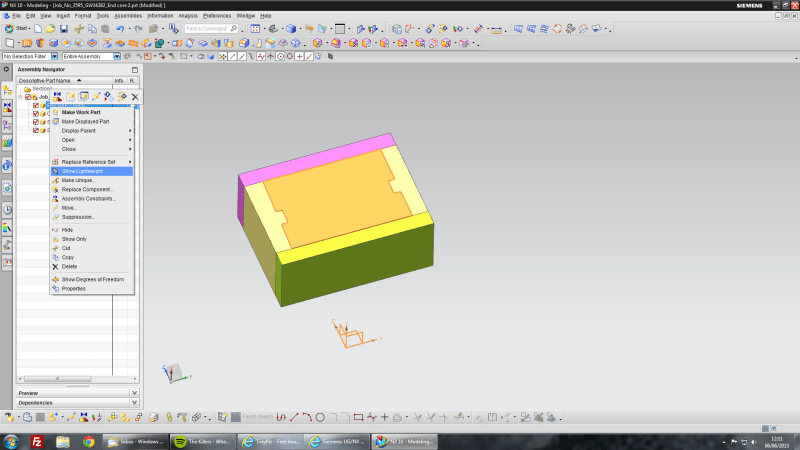Image resolution: width=800 pixels, height=450 pixels.
Task: Click the Undo arrow icon
Action: point(120,29)
